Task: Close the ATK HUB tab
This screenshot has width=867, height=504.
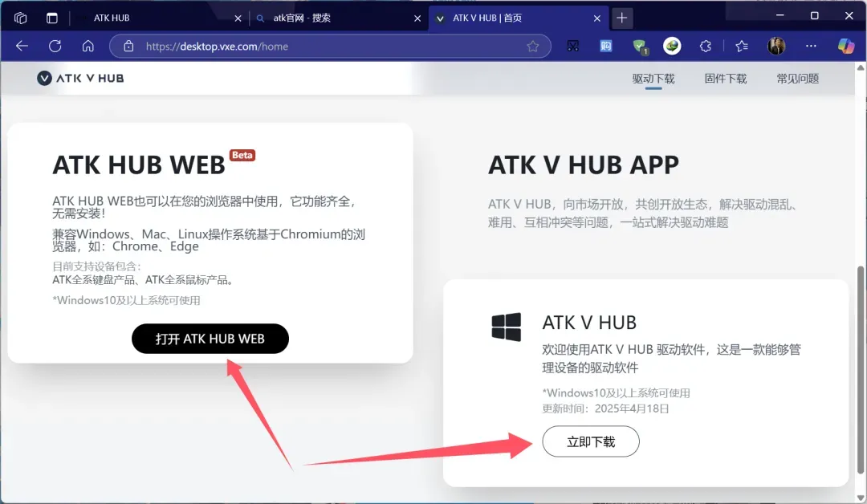Action: point(238,18)
